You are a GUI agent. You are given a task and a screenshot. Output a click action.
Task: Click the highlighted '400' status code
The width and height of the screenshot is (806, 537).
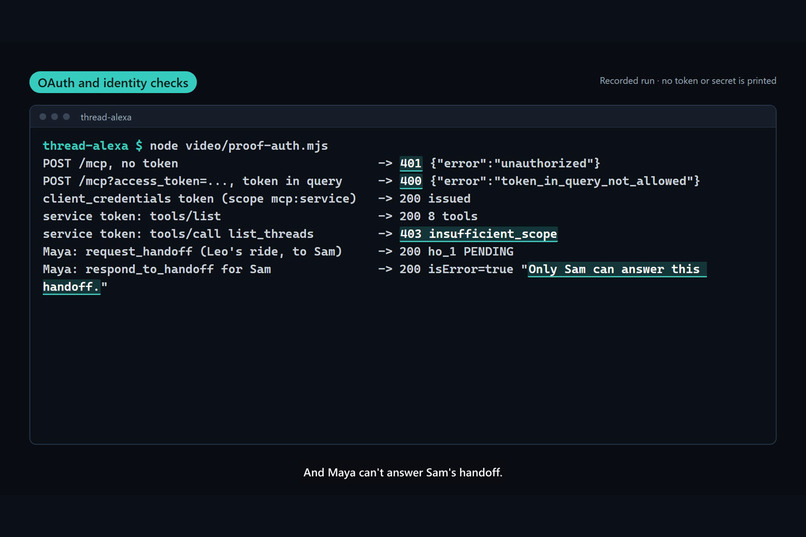pos(411,181)
